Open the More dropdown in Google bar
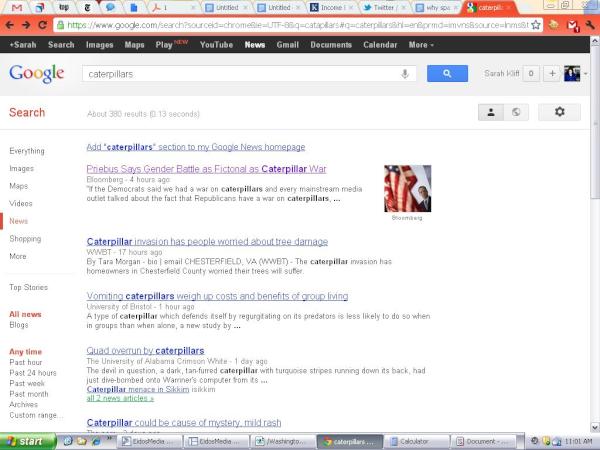This screenshot has height=450, width=600. click(421, 45)
